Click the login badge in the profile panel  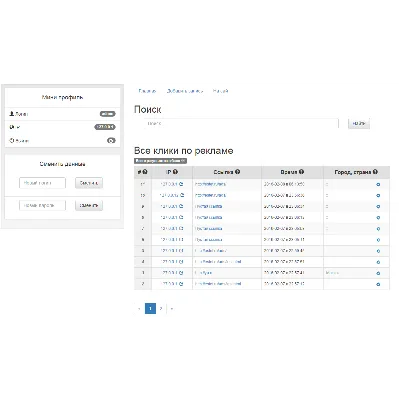[x=107, y=114]
